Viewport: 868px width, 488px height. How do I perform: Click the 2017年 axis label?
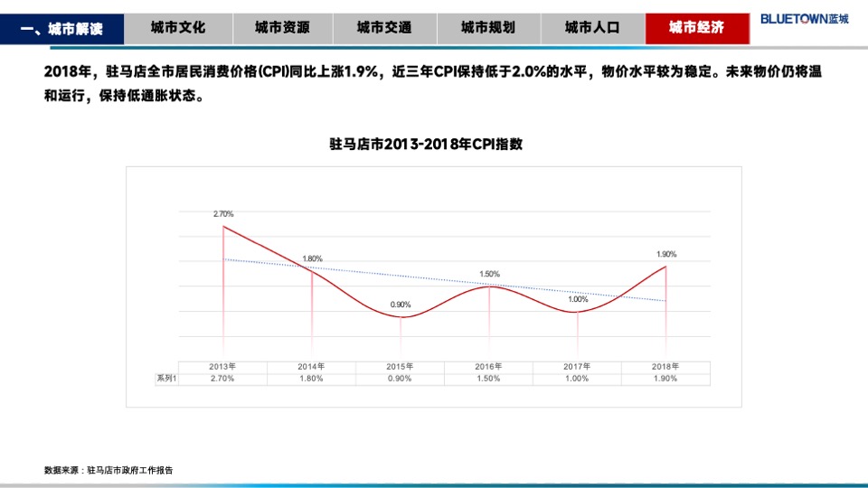click(x=577, y=366)
